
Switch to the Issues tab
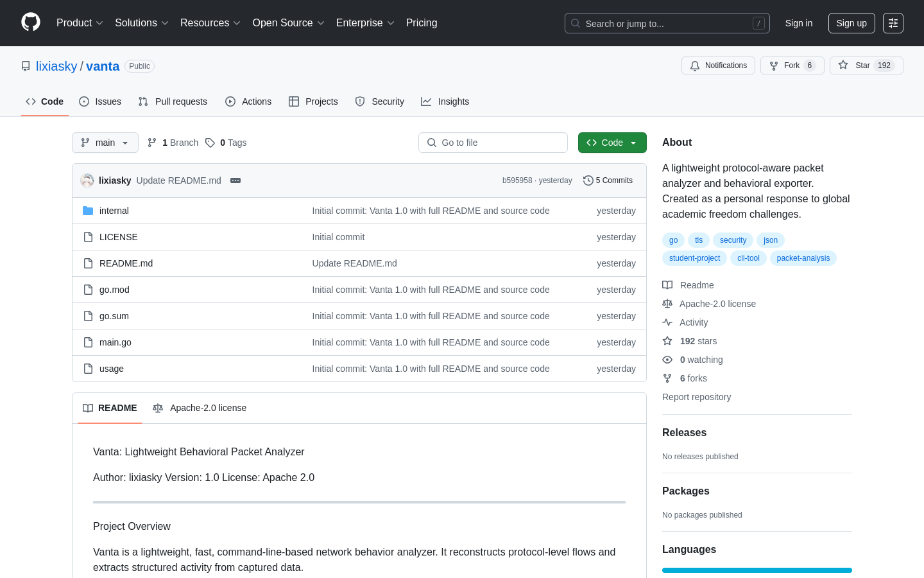pyautogui.click(x=100, y=101)
